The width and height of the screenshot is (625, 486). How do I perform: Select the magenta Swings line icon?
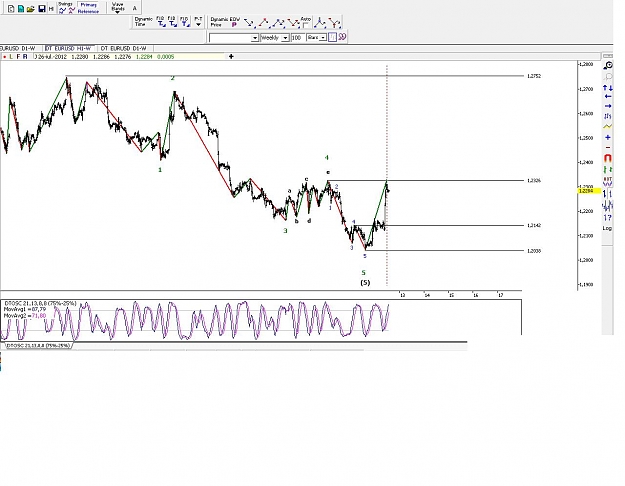coord(71,11)
